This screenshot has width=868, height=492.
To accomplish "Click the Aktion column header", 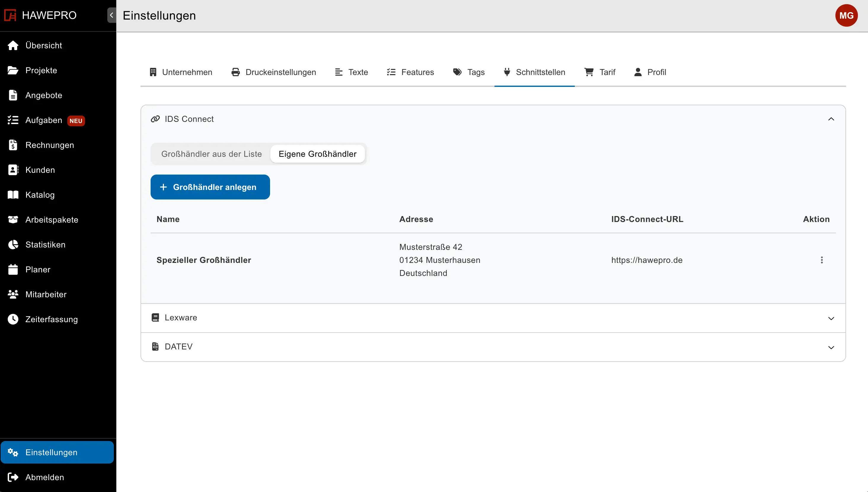I will pos(816,219).
